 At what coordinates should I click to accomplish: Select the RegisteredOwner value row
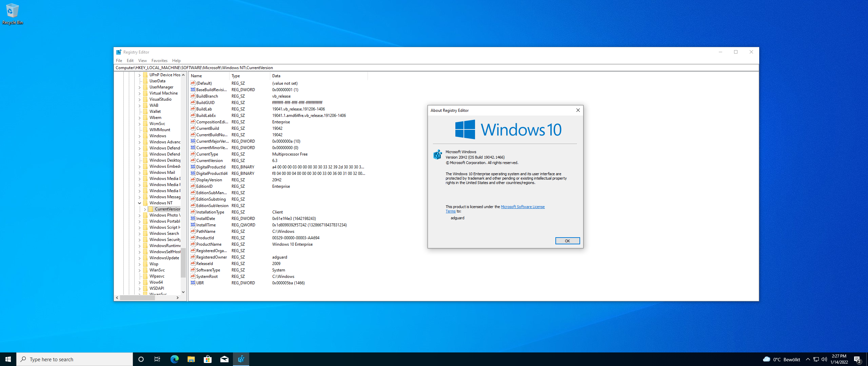click(x=278, y=257)
